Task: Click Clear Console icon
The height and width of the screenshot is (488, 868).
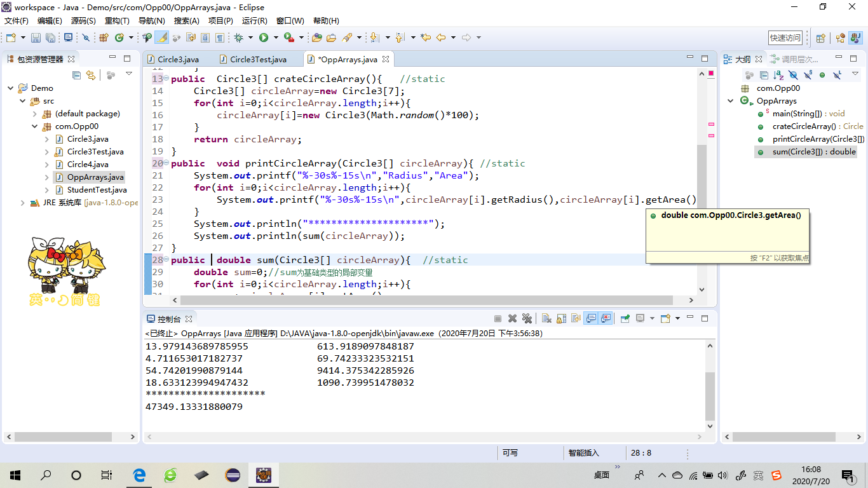Action: point(546,318)
